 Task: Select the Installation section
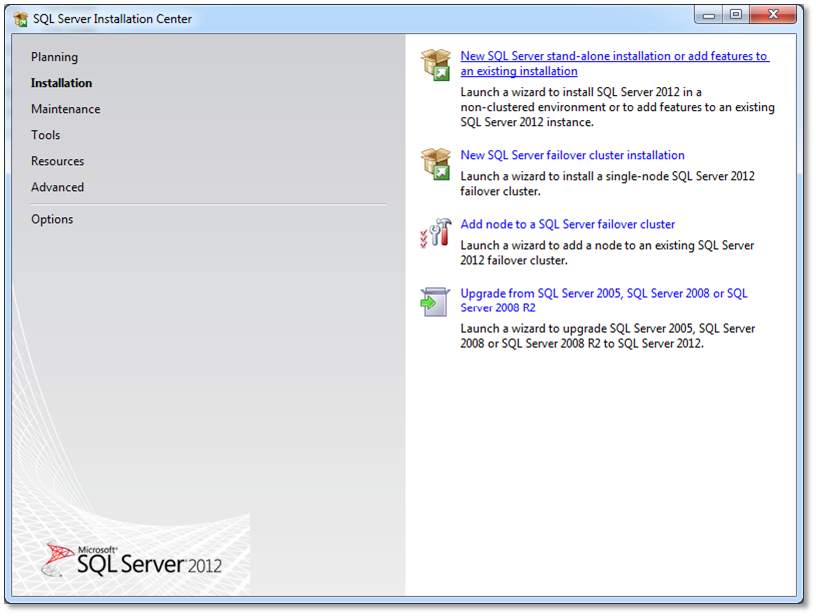tap(61, 83)
